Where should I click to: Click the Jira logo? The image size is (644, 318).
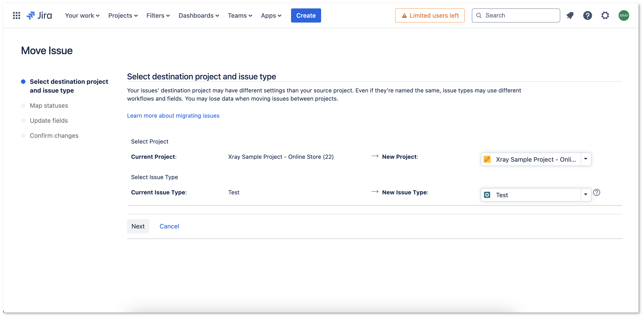[39, 15]
